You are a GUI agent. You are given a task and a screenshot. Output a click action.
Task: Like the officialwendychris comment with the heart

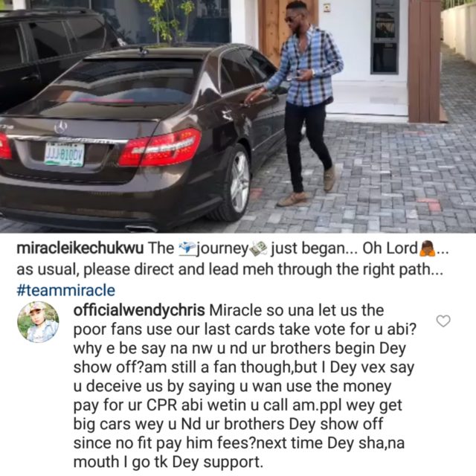(443, 321)
